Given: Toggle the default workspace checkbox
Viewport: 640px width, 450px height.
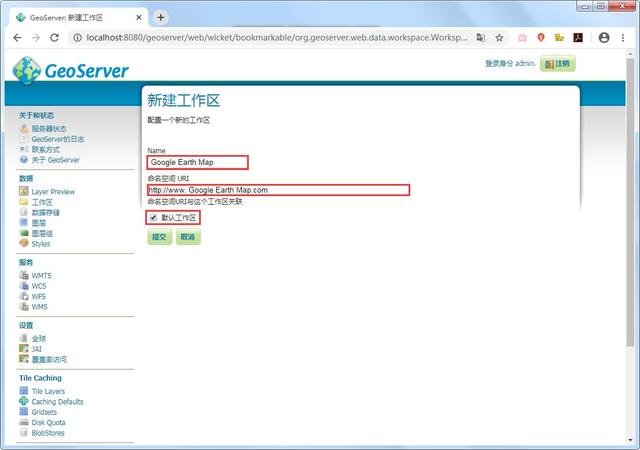Looking at the screenshot, I should click(153, 217).
